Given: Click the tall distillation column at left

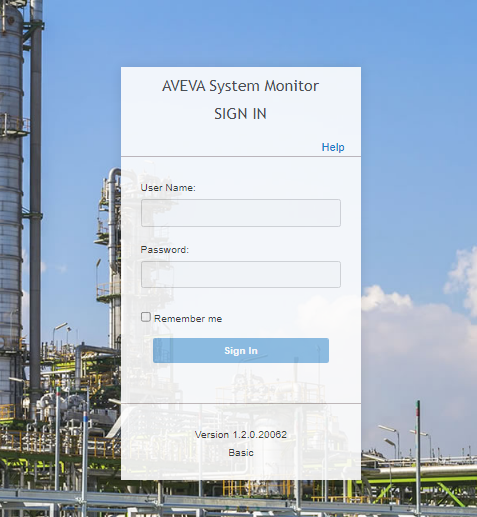Looking at the screenshot, I should coord(12,200).
